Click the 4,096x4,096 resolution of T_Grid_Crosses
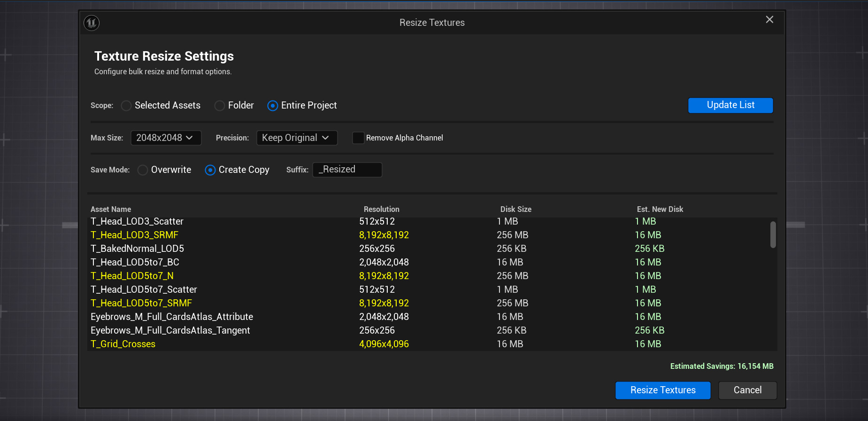868x421 pixels. pyautogui.click(x=384, y=344)
